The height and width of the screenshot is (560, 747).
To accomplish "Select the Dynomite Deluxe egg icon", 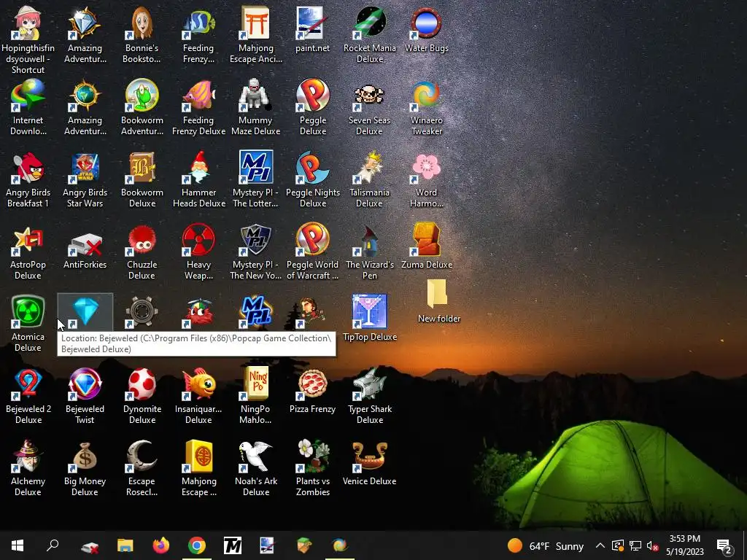I will tap(142, 384).
